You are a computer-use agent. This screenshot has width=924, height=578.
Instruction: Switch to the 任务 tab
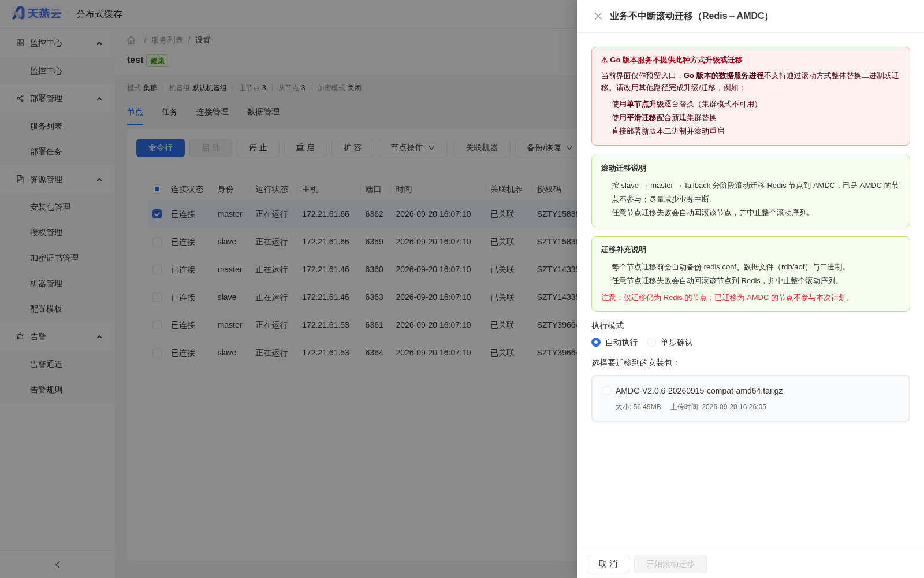[170, 112]
